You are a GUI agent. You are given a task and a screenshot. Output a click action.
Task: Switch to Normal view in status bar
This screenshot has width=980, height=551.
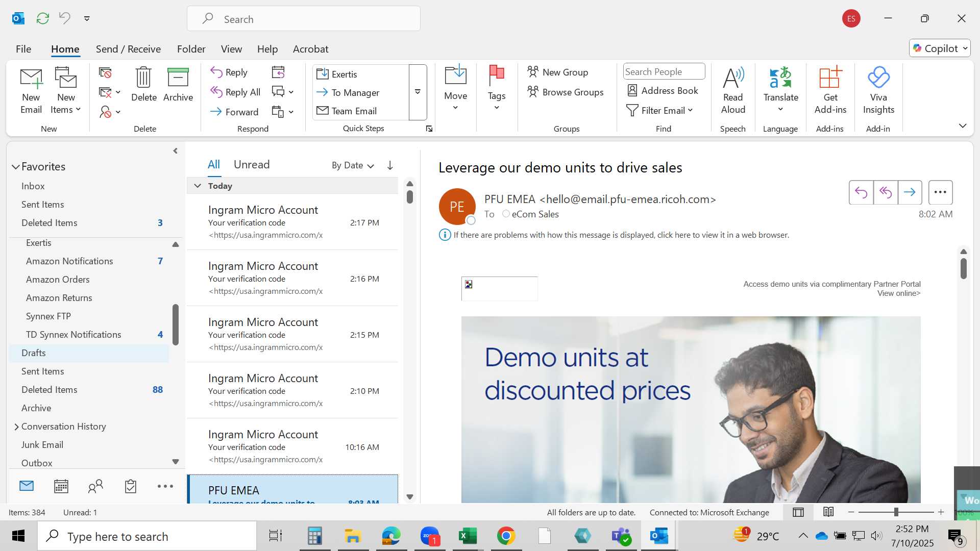(x=798, y=512)
